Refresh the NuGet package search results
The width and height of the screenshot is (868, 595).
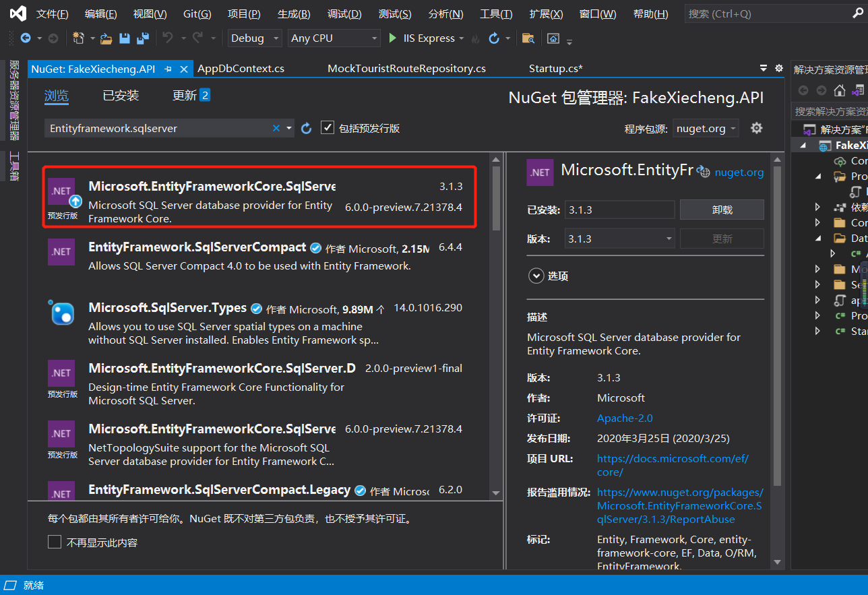pos(307,128)
